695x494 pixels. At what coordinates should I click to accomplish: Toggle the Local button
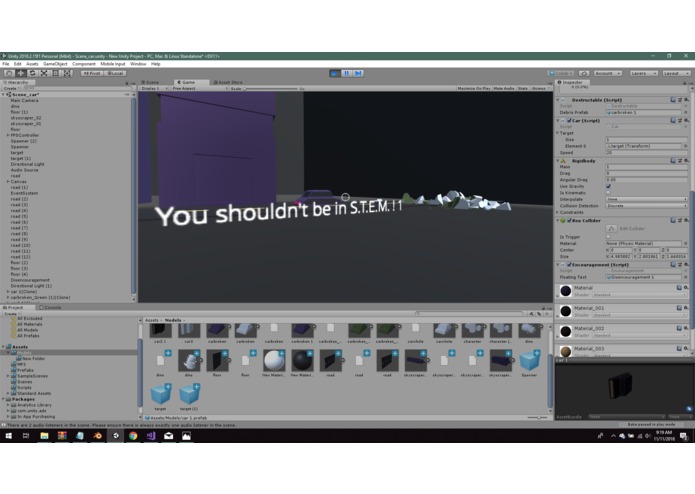[115, 73]
